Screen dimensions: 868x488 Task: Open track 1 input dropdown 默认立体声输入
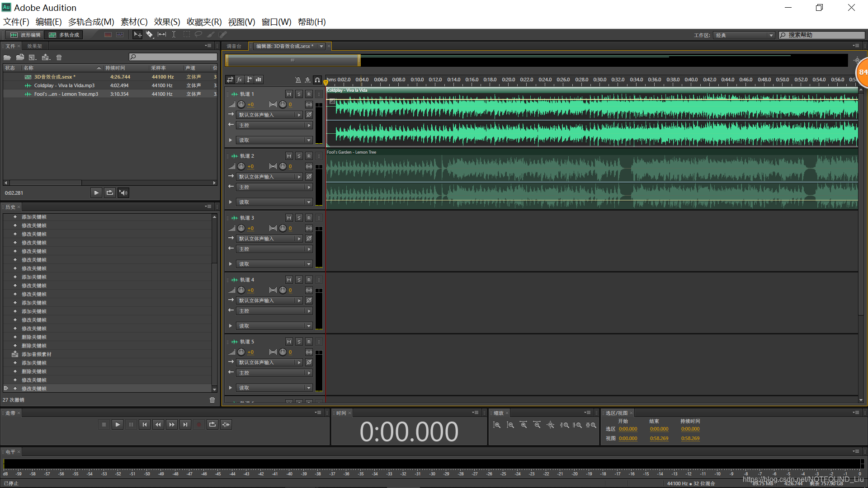point(269,115)
